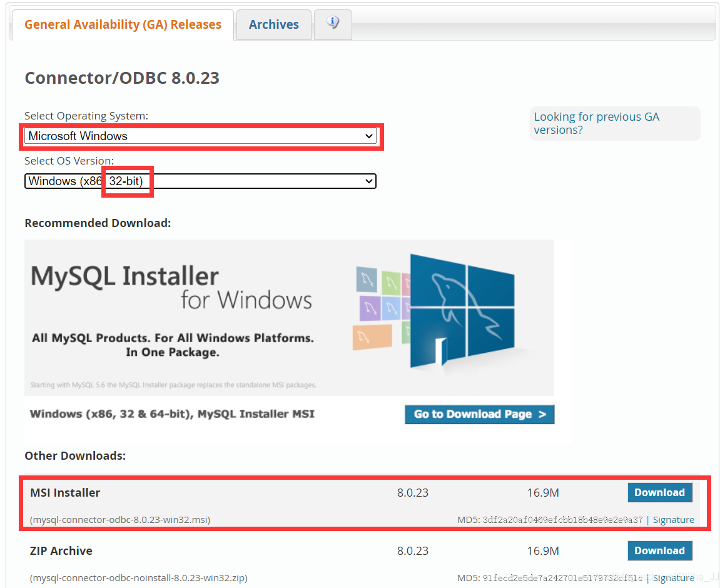Select the General Availability (GA) Releases tab
Viewport: 725px width, 588px height.
(x=122, y=24)
